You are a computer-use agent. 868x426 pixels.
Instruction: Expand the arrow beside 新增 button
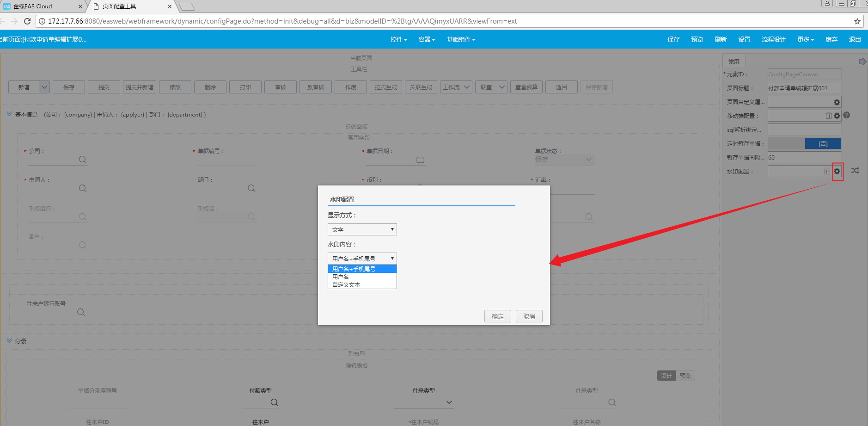[x=44, y=87]
